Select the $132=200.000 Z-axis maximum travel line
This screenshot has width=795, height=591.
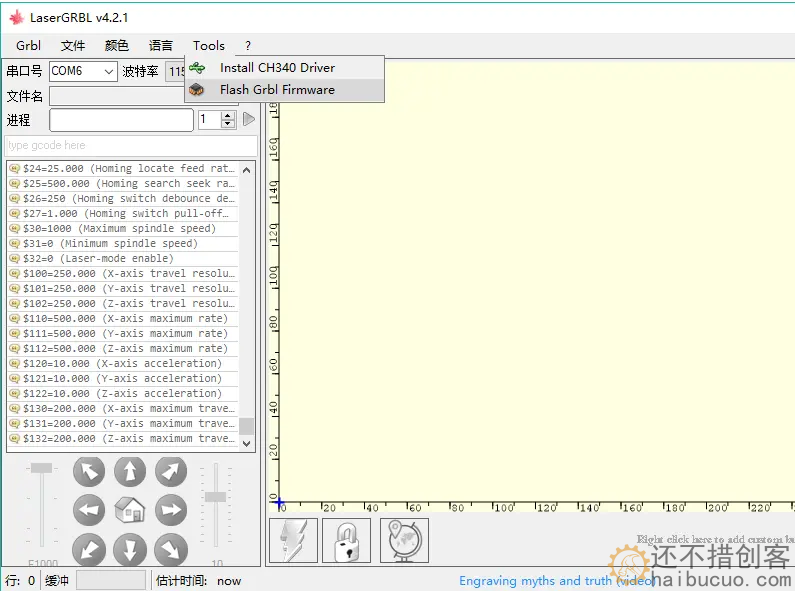[123, 438]
